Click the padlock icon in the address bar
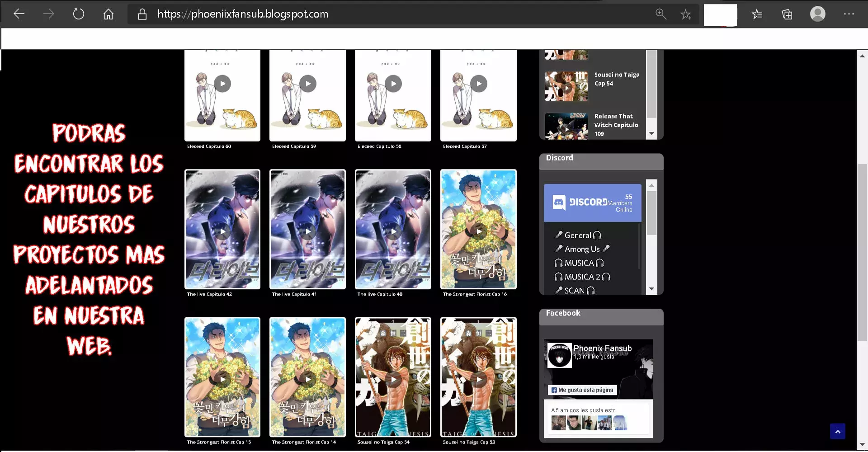Screen dimensions: 868x452 coord(142,14)
